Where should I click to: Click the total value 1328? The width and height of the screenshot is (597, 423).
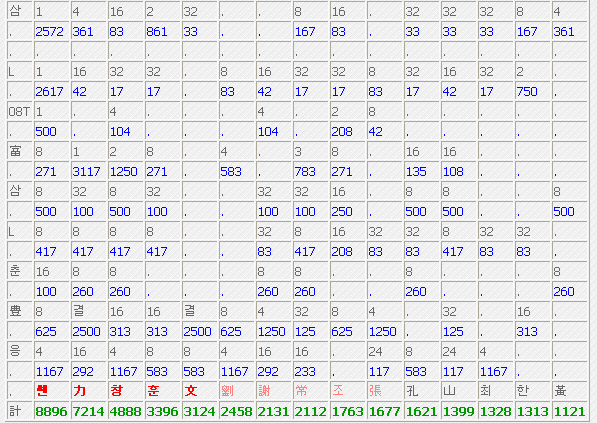tap(495, 412)
